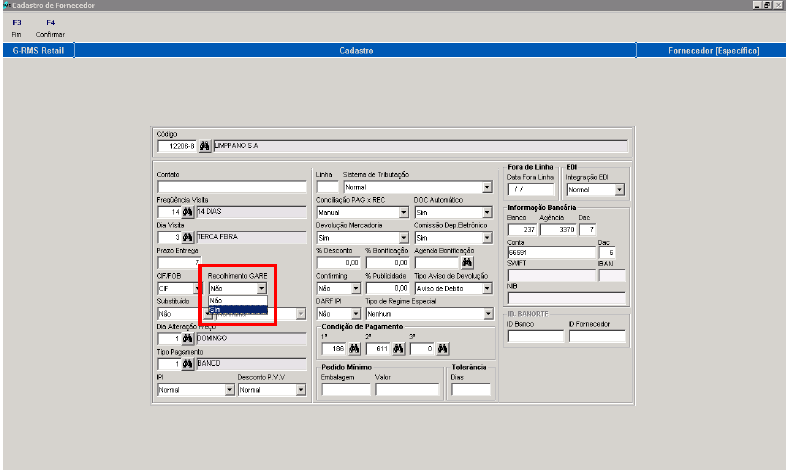Click the Prazo Entrega field
789x473 pixels.
point(179,262)
